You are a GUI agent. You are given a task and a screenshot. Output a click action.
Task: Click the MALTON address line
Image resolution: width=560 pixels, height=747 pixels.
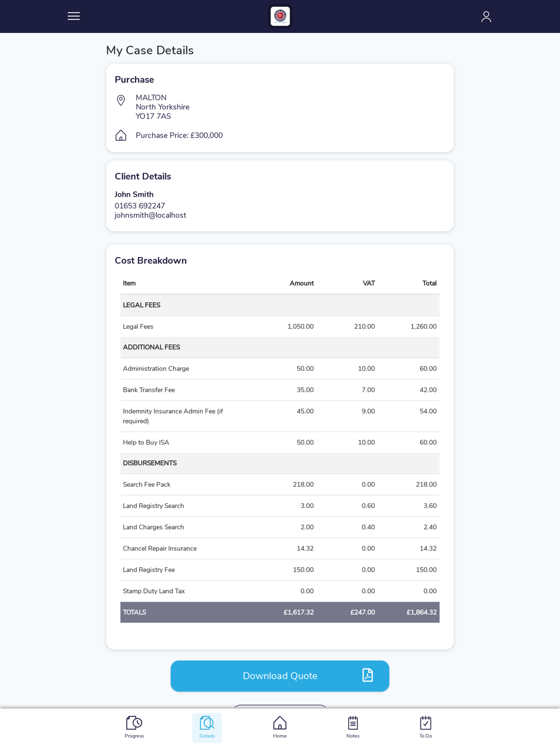pyautogui.click(x=151, y=98)
